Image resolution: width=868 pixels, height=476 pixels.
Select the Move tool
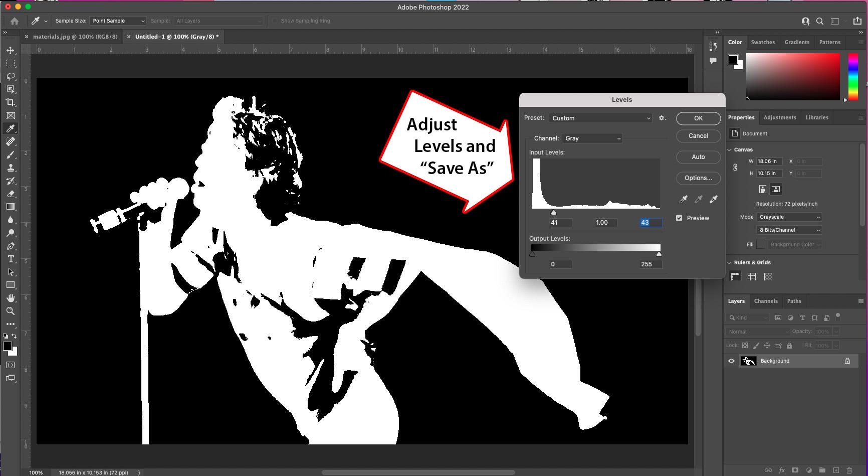[11, 50]
